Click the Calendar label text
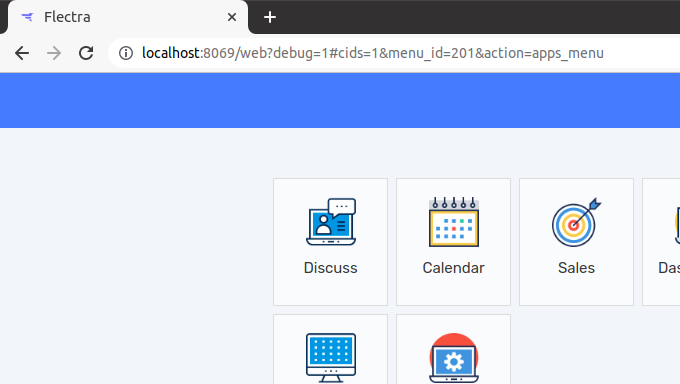This screenshot has height=384, width=680. click(x=453, y=268)
